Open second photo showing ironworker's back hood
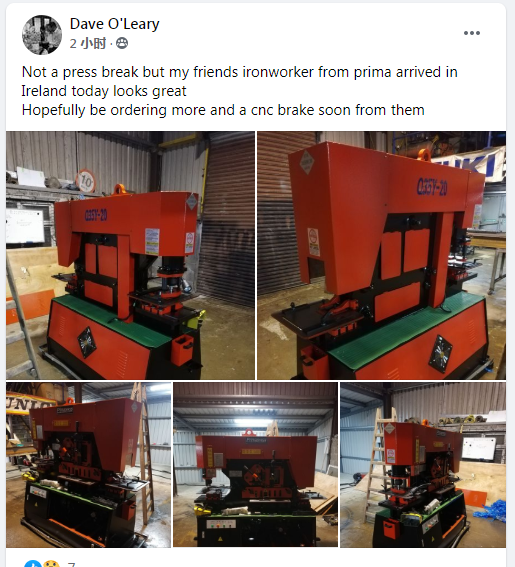The width and height of the screenshot is (515, 567). 382,255
